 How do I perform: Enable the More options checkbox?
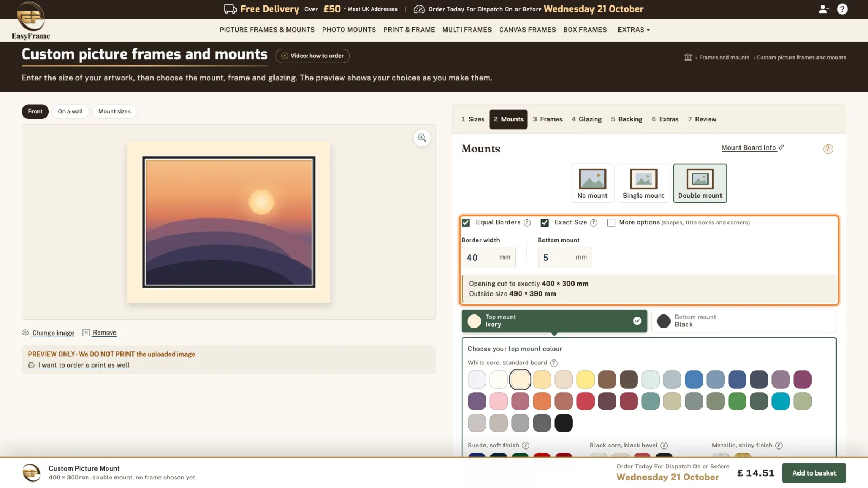pos(611,222)
